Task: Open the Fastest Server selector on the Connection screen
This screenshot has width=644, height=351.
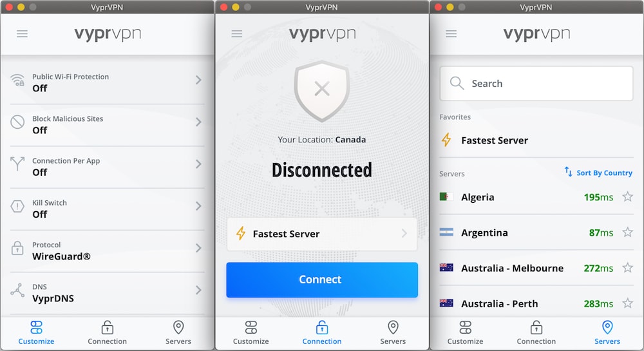Action: pos(322,234)
